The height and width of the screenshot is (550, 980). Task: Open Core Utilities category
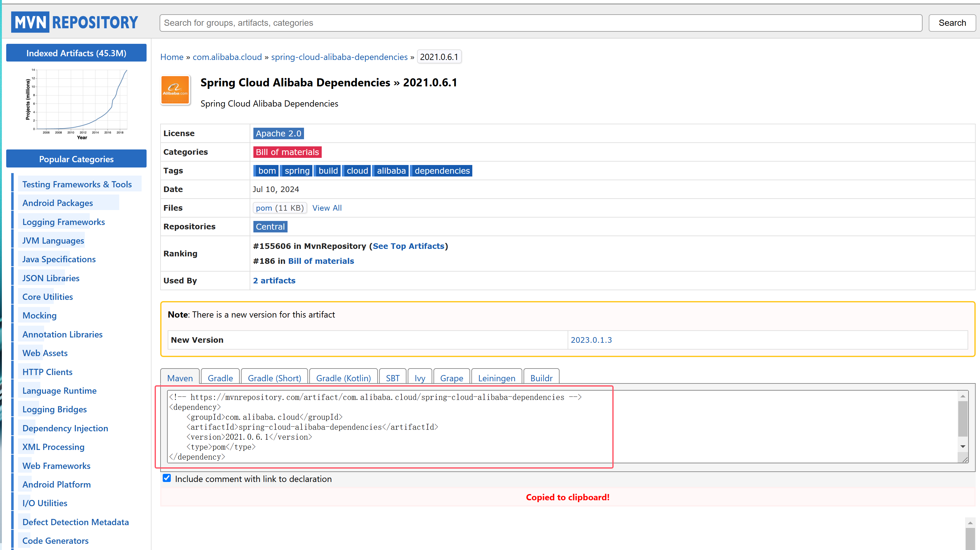(48, 297)
